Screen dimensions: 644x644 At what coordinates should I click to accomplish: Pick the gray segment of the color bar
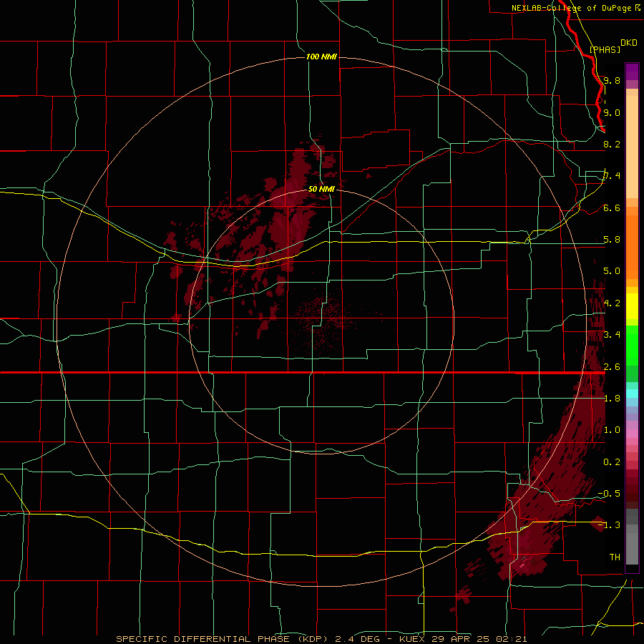tap(632, 545)
